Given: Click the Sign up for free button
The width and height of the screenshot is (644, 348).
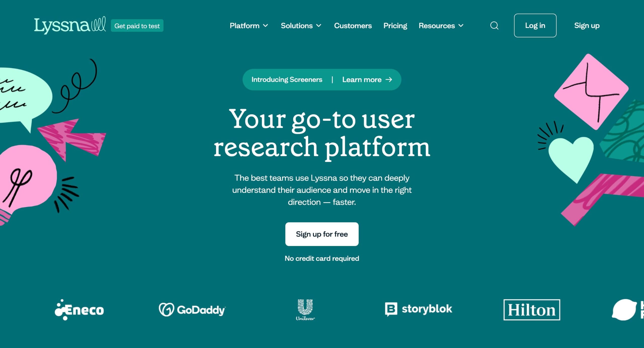Looking at the screenshot, I should 322,234.
